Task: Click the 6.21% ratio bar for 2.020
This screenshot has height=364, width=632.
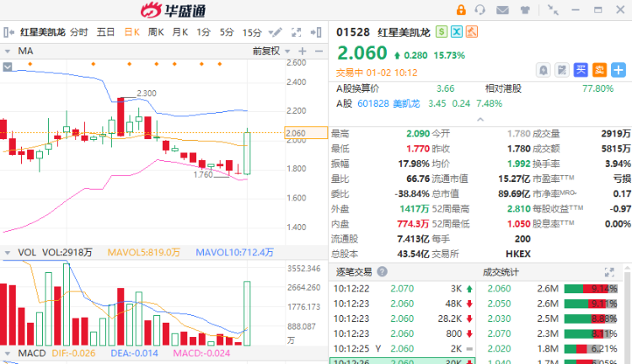Action: point(591,349)
